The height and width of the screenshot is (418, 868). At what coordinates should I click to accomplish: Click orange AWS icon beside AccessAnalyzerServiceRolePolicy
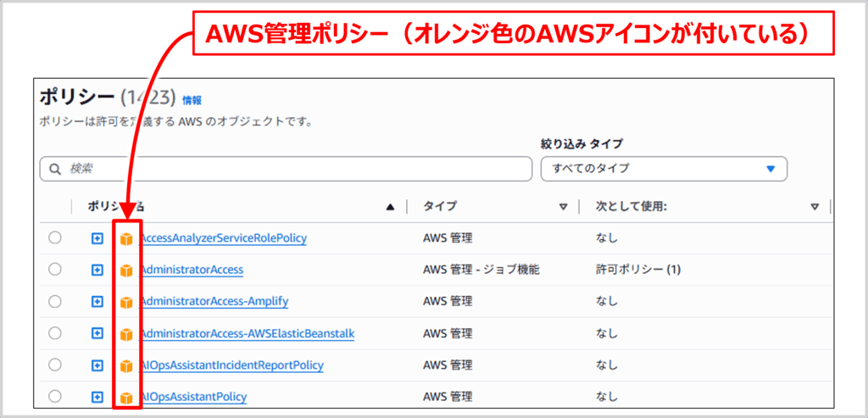tap(127, 239)
